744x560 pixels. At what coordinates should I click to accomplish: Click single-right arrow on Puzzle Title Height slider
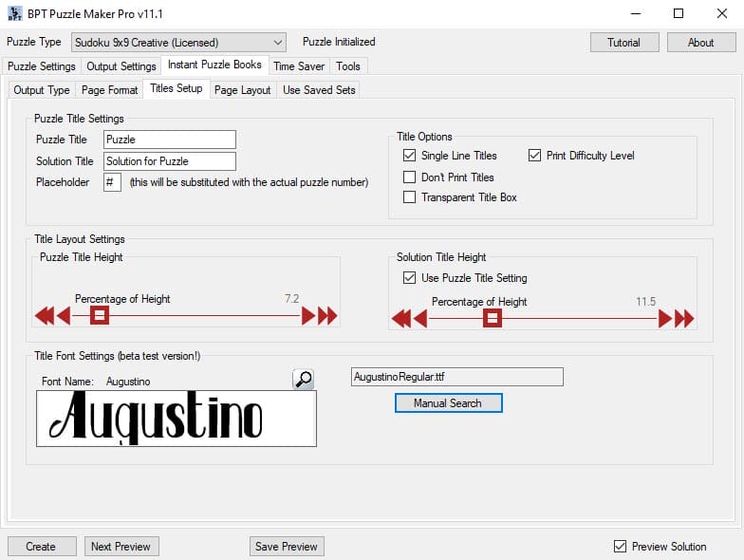click(x=308, y=315)
